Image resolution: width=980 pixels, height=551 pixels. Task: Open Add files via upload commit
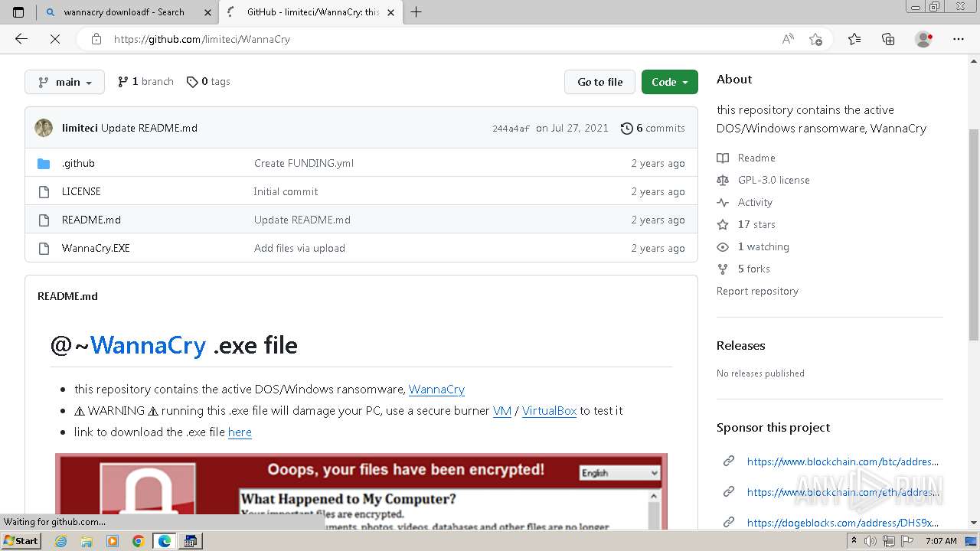click(x=299, y=248)
